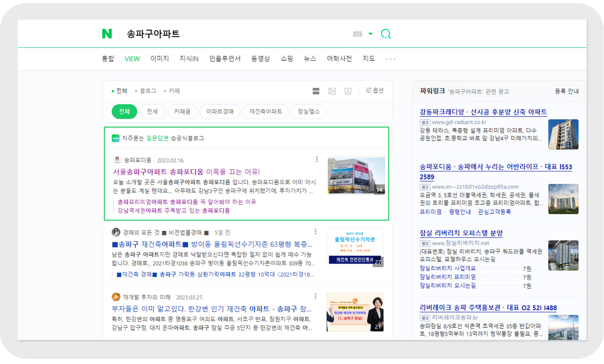Viewport: 604px width, 364px height.
Task: Open the more menu for the 송파포디움 post
Action: 317,159
